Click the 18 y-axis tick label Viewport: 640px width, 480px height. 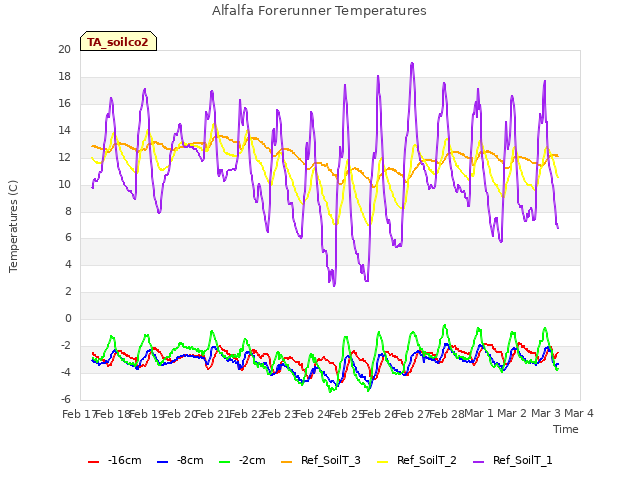click(x=64, y=76)
